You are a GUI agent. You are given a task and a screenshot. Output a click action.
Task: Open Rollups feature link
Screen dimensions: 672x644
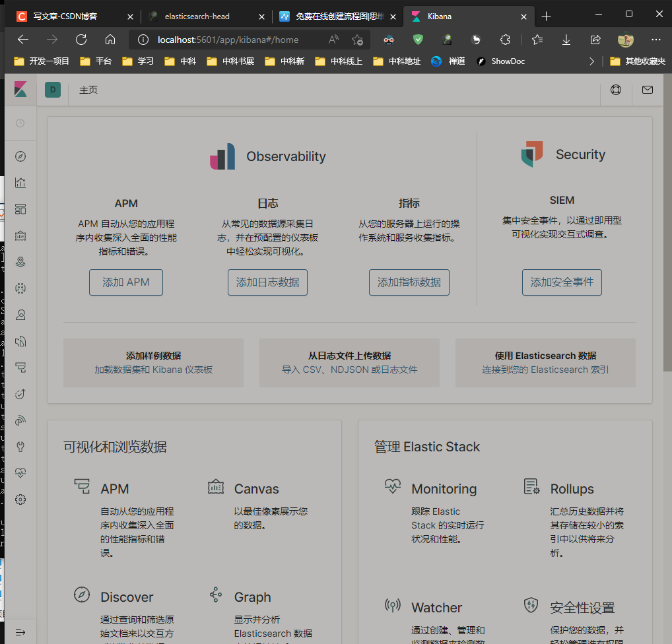point(572,489)
